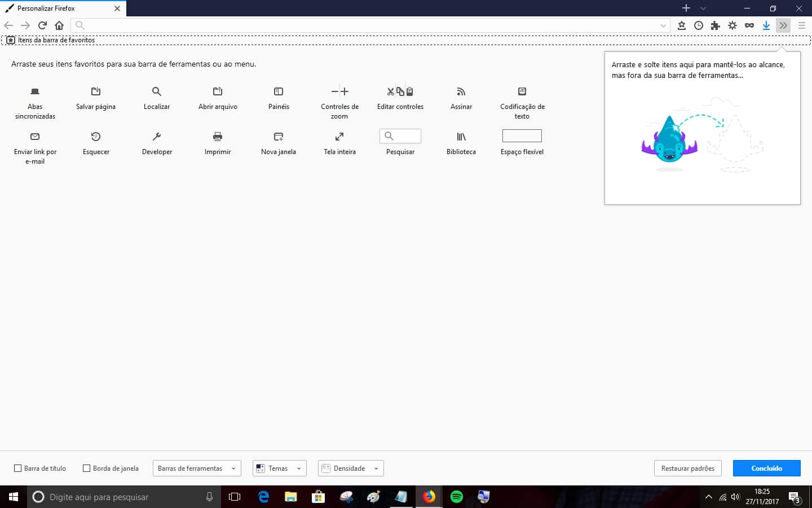This screenshot has height=508, width=812.
Task: Open the Temas dropdown
Action: [280, 468]
